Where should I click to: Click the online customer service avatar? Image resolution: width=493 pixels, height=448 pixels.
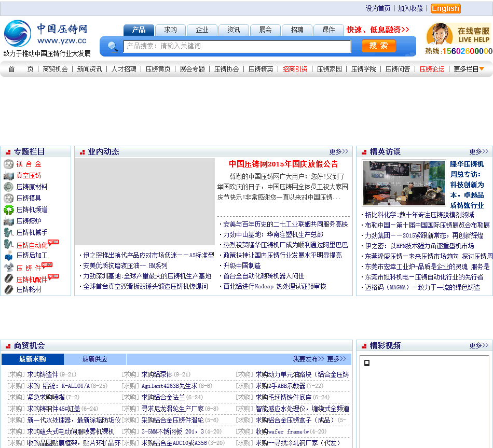[439, 34]
